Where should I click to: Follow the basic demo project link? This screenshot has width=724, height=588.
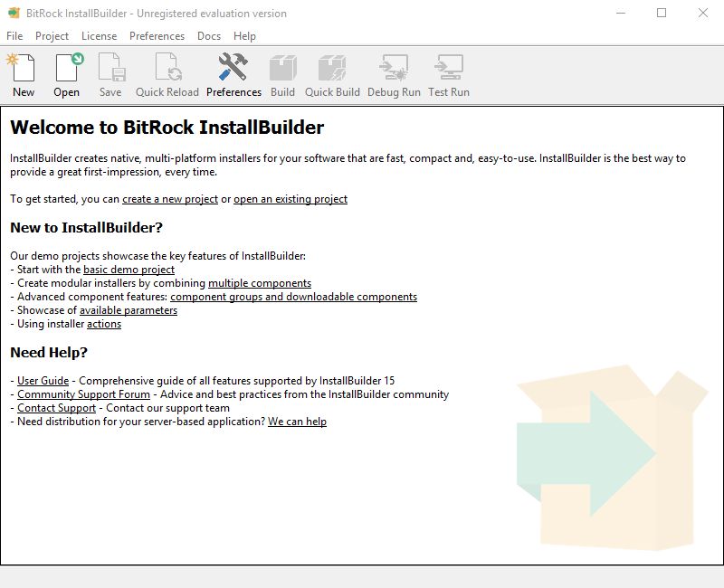[129, 269]
